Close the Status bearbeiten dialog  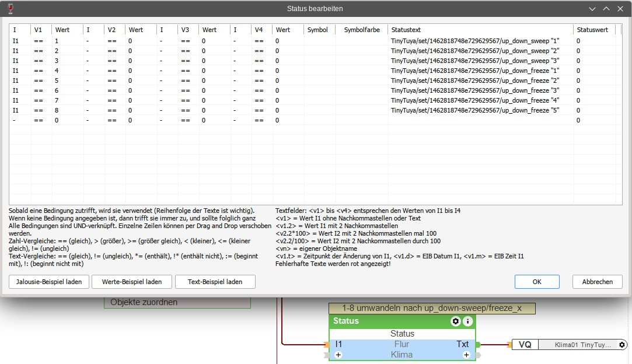[x=620, y=9]
